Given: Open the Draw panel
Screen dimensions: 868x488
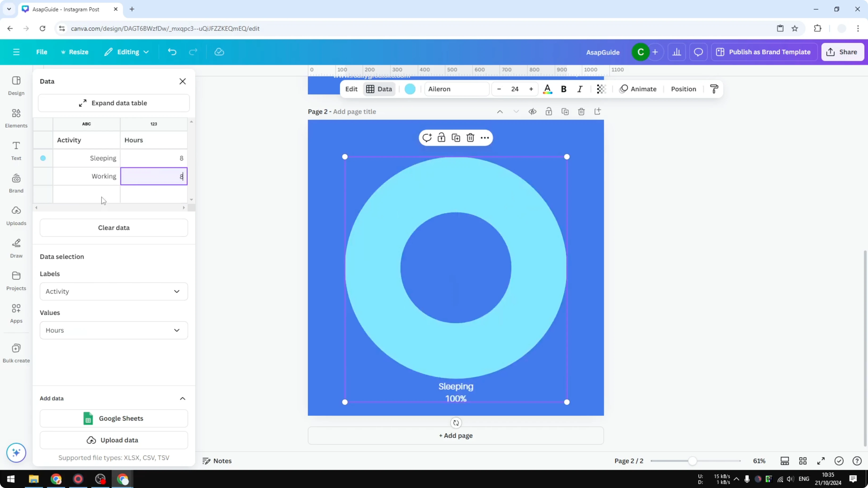Looking at the screenshot, I should pos(16,248).
